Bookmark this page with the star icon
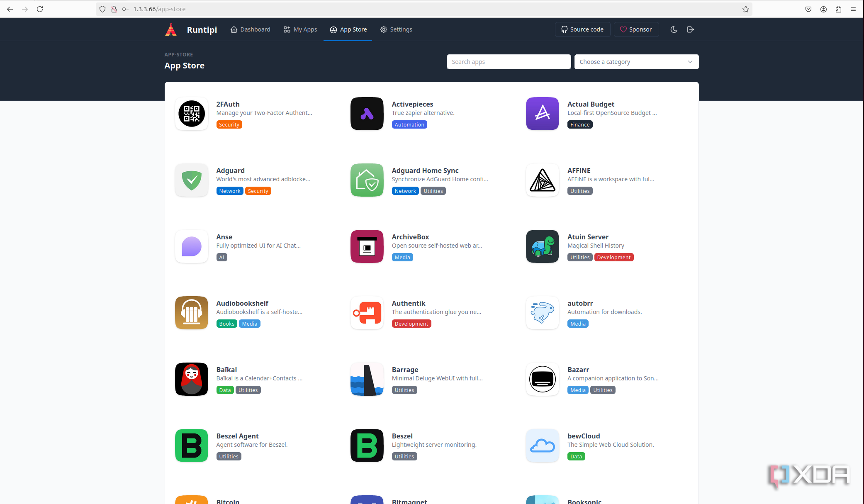 pyautogui.click(x=745, y=9)
